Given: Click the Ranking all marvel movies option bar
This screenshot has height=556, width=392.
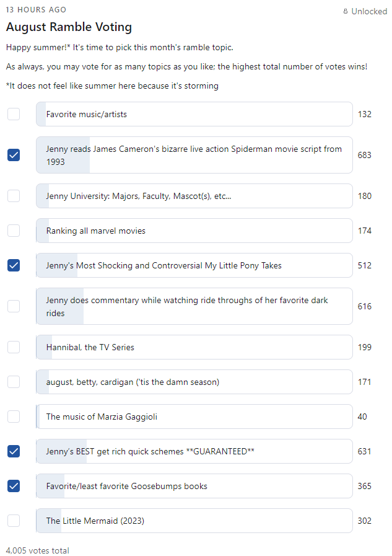Looking at the screenshot, I should (194, 231).
